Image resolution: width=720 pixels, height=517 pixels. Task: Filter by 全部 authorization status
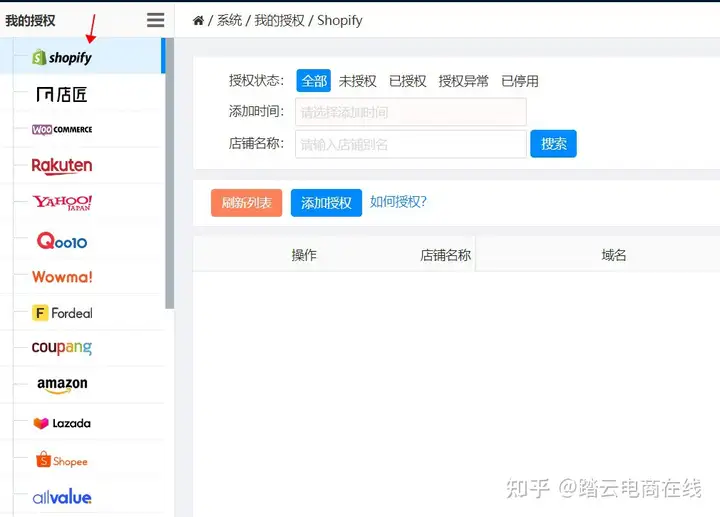pos(314,81)
